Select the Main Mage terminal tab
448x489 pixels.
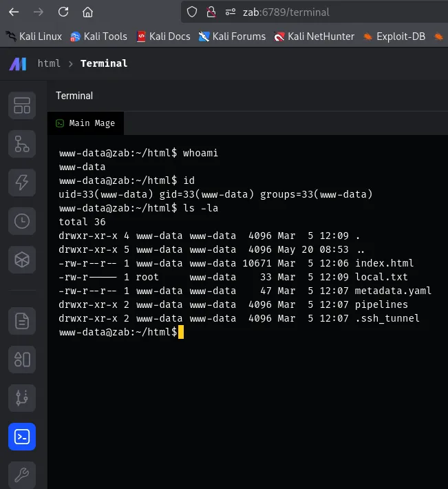tap(85, 123)
